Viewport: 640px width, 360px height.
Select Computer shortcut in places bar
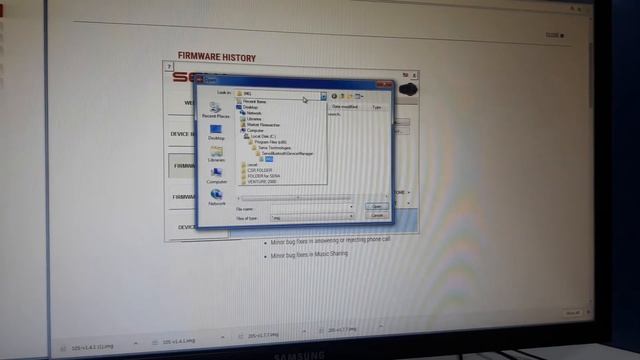[216, 176]
